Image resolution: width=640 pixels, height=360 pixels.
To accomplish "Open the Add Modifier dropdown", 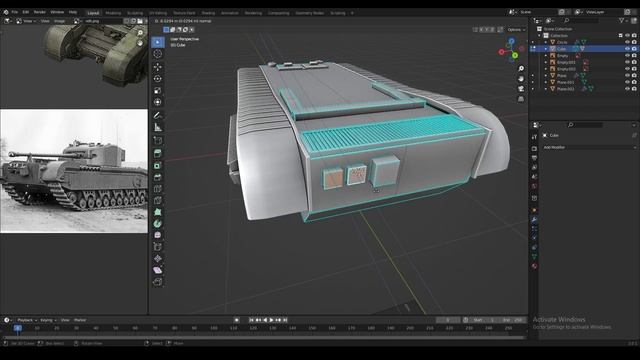I will [589, 147].
